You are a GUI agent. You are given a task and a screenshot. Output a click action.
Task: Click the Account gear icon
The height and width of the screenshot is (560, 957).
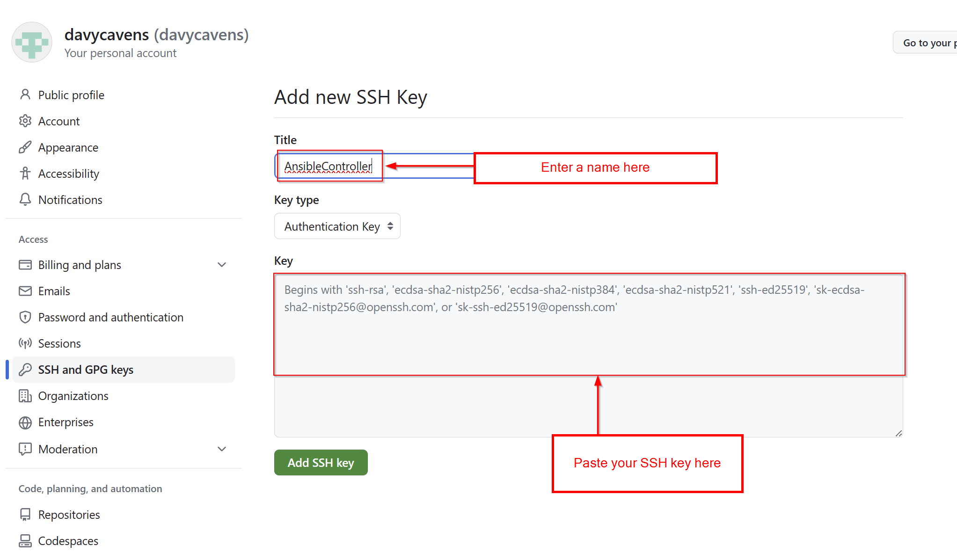(x=25, y=121)
